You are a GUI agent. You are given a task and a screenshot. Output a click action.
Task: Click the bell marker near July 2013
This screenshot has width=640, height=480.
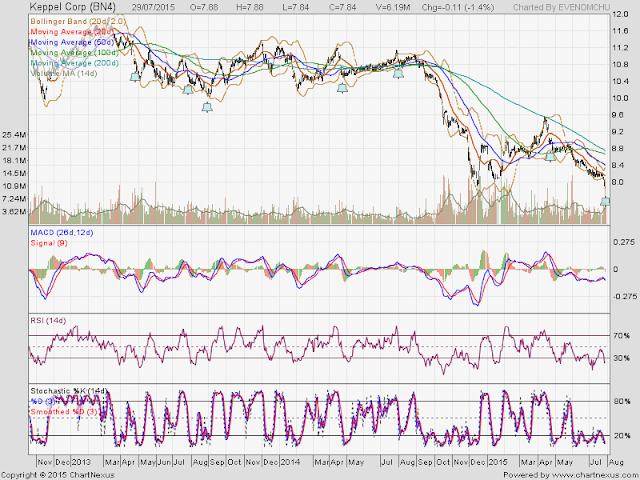click(188, 89)
